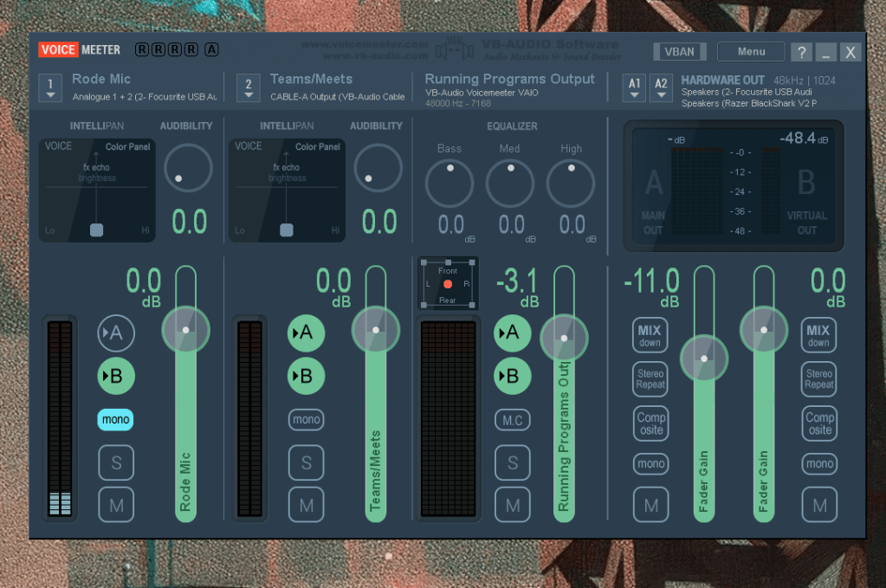The width and height of the screenshot is (886, 588).
Task: Solo the Running Programs Output strip
Action: (513, 462)
